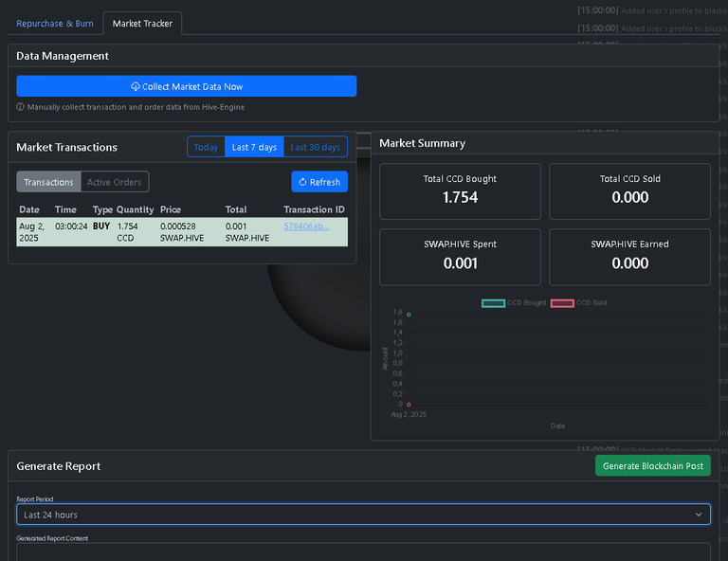The width and height of the screenshot is (728, 561).
Task: Click the Aug 2, 2025 date cell
Action: [x=32, y=232]
